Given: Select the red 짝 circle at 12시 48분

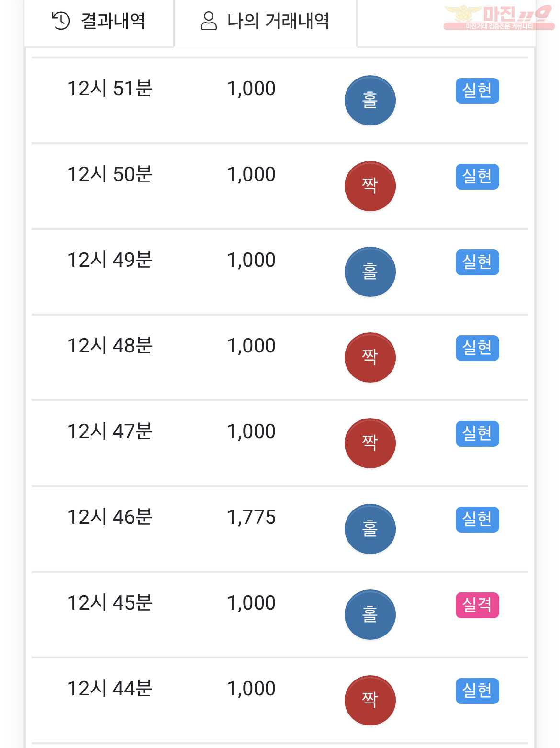Looking at the screenshot, I should click(x=370, y=358).
